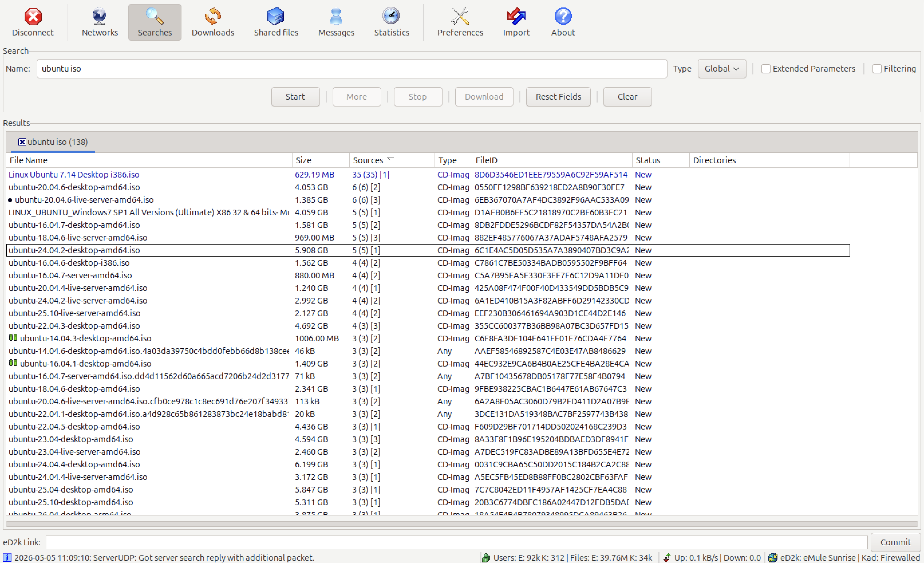Click the Import toolbar icon

[x=516, y=16]
